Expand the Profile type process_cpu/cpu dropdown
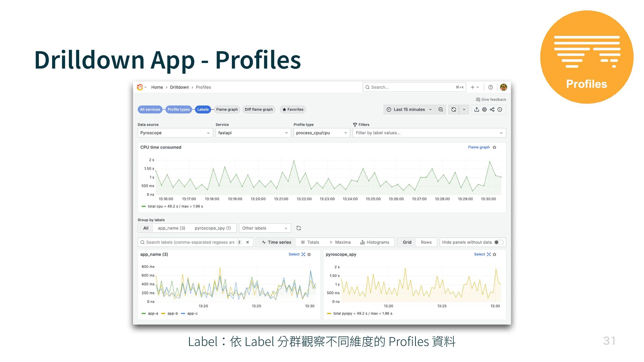 coord(321,133)
